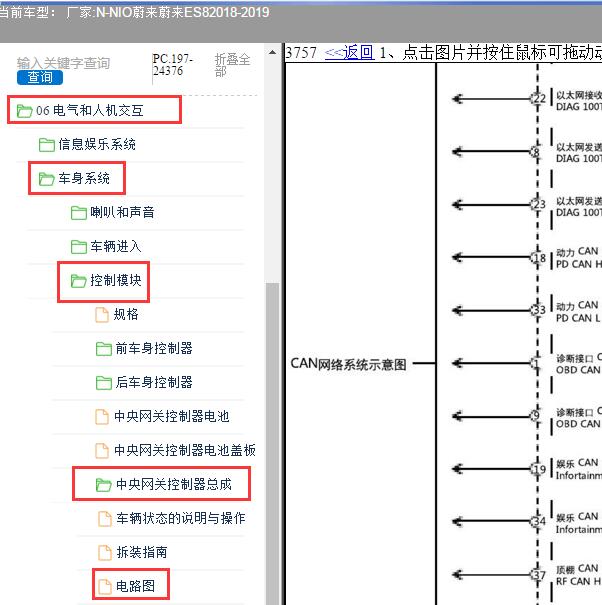Click the folder icon beside 信息娱乐系统
This screenshot has height=605, width=602.
47,145
